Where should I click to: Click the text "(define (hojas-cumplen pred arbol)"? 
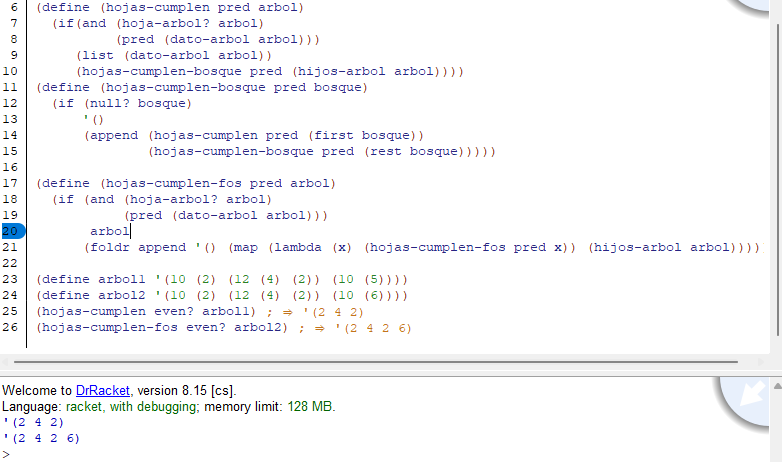[x=170, y=7]
